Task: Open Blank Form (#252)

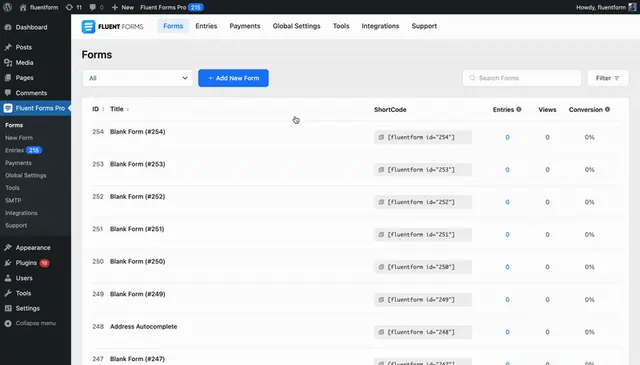Action: click(138, 196)
